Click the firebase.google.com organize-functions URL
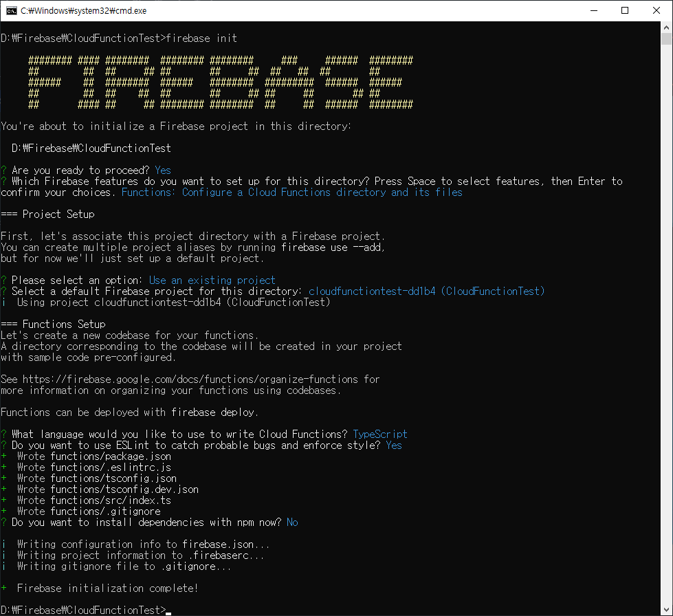 190,379
